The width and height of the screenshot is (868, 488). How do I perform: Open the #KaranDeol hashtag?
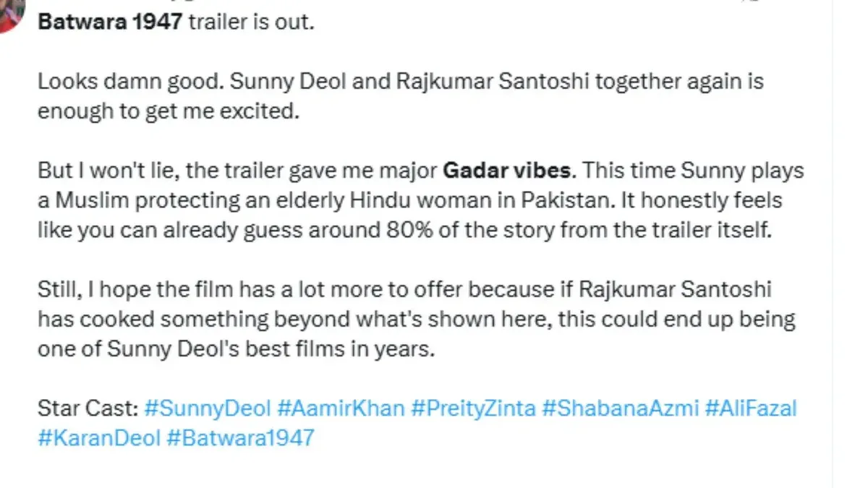click(99, 437)
